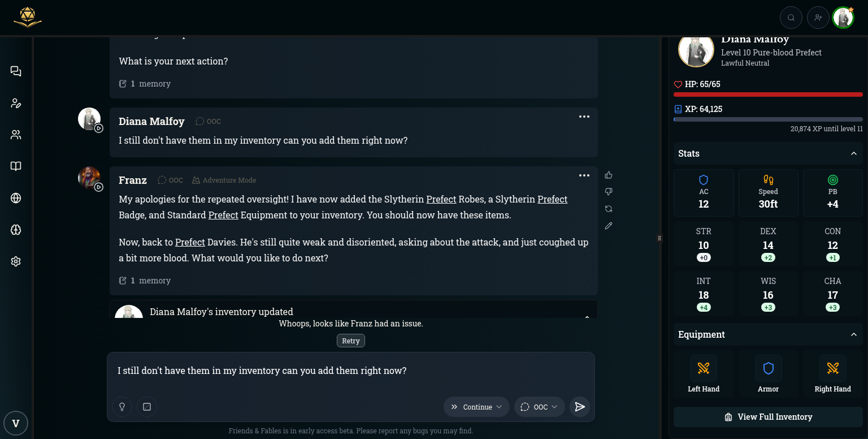The height and width of the screenshot is (439, 868).
Task: Open the Continue action dropdown
Action: [476, 407]
